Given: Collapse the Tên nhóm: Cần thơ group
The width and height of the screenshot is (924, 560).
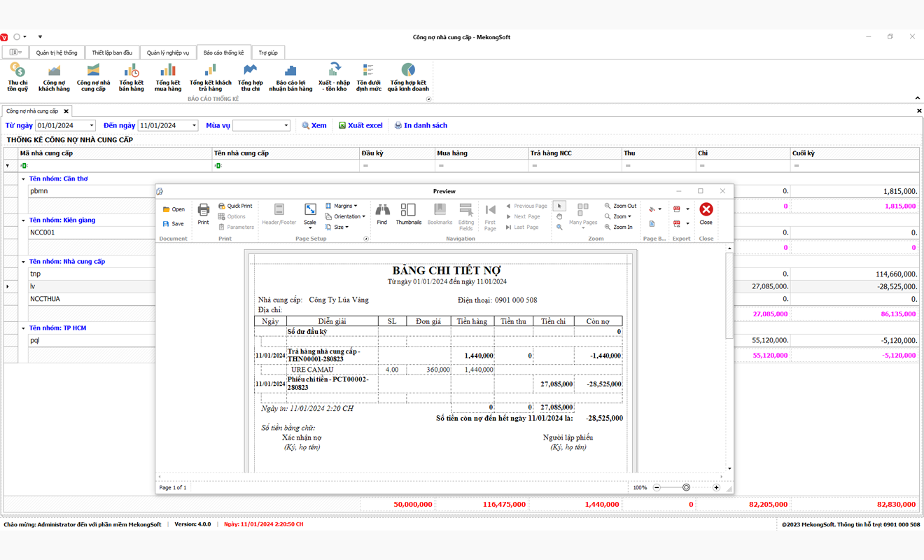Looking at the screenshot, I should (23, 179).
